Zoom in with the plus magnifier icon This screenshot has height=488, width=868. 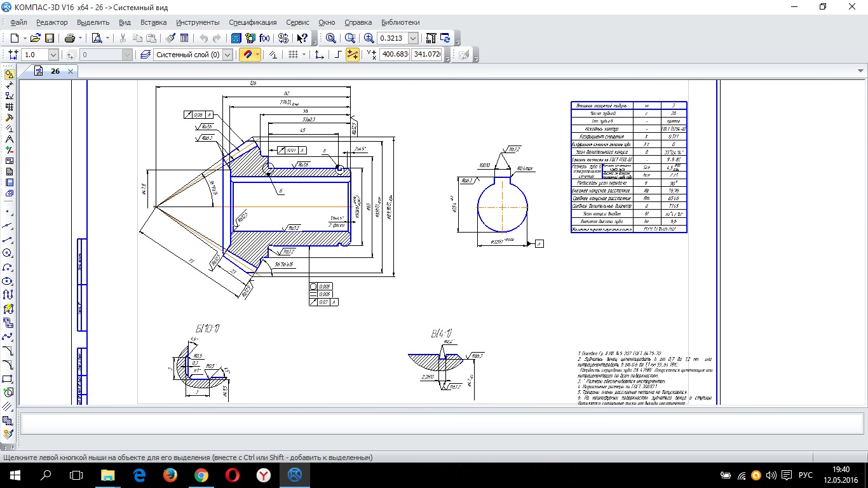point(369,38)
